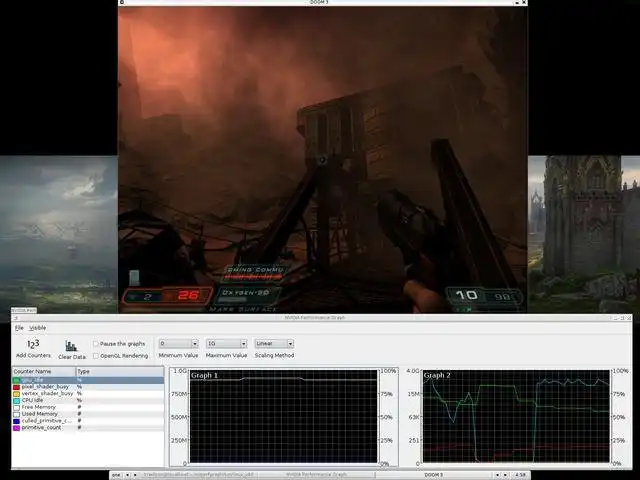Click the Type column header

120,371
